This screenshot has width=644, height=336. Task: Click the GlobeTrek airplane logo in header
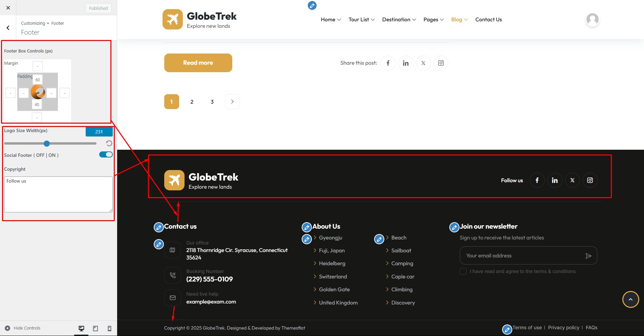point(173,19)
